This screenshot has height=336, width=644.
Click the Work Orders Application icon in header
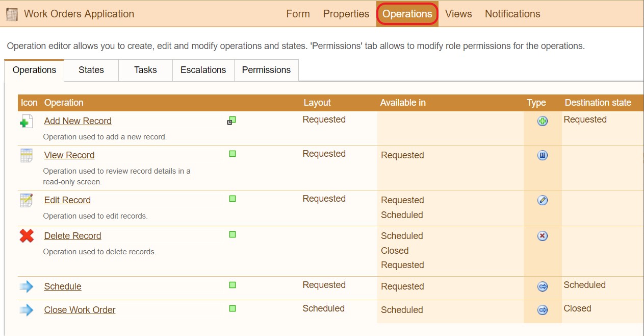pyautogui.click(x=12, y=14)
